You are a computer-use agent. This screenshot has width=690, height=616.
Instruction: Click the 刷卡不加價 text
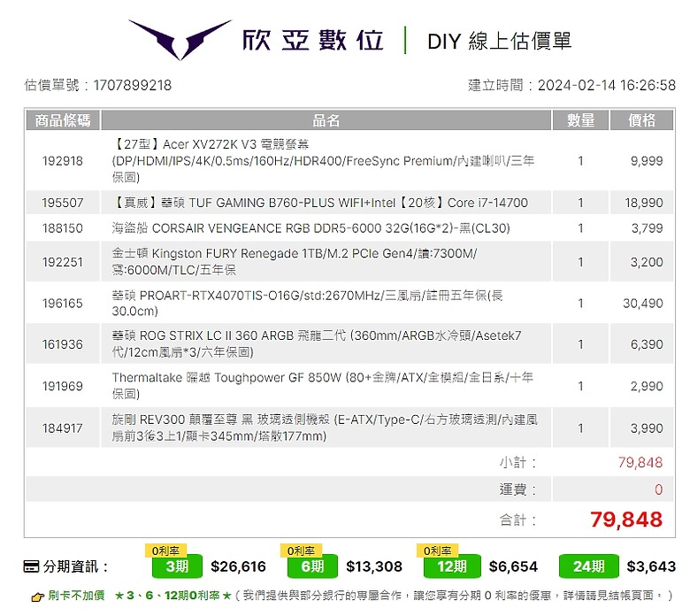(x=76, y=597)
